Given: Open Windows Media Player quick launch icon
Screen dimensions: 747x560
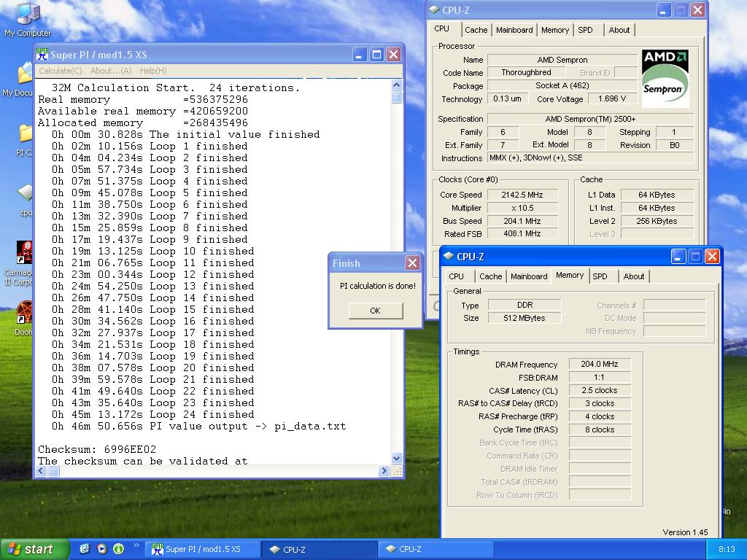Looking at the screenshot, I should [101, 548].
